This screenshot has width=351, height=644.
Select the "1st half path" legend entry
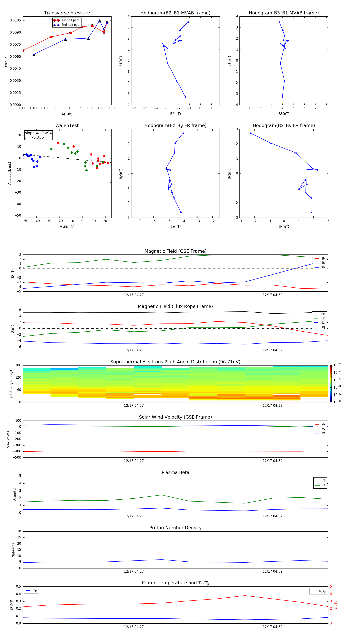(x=67, y=20)
